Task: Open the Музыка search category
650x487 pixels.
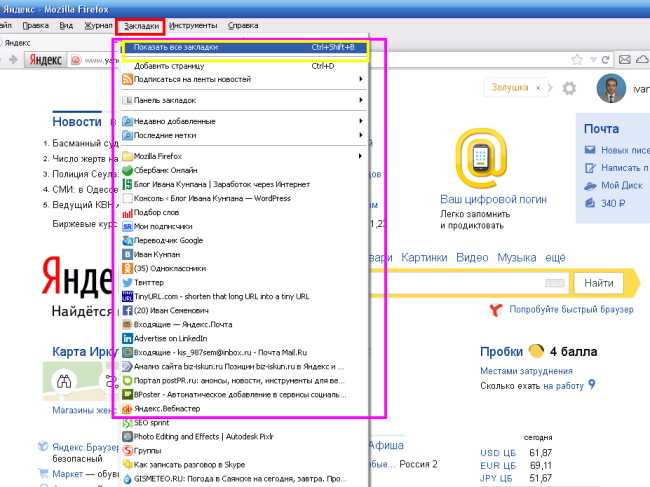Action: (x=517, y=258)
